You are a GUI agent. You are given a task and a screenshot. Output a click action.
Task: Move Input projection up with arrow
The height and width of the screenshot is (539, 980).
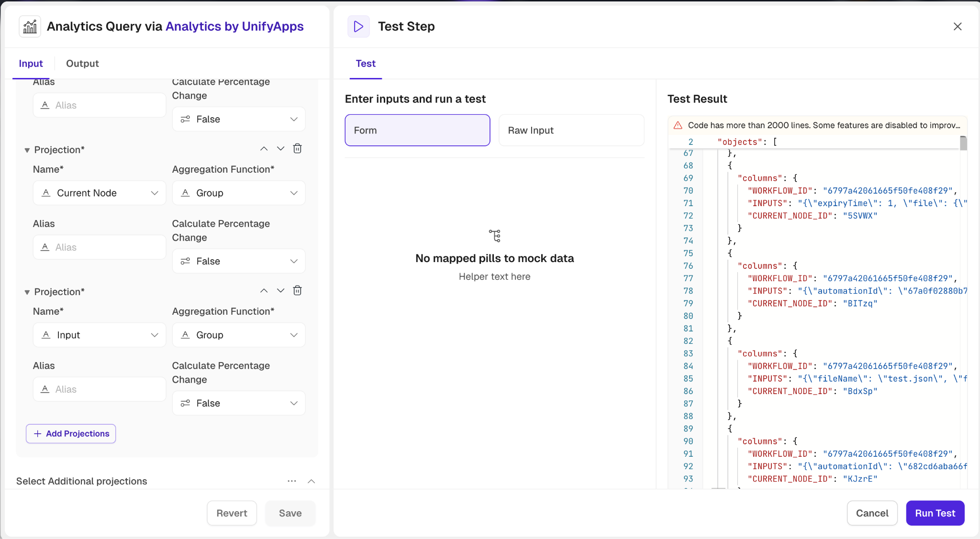(264, 291)
